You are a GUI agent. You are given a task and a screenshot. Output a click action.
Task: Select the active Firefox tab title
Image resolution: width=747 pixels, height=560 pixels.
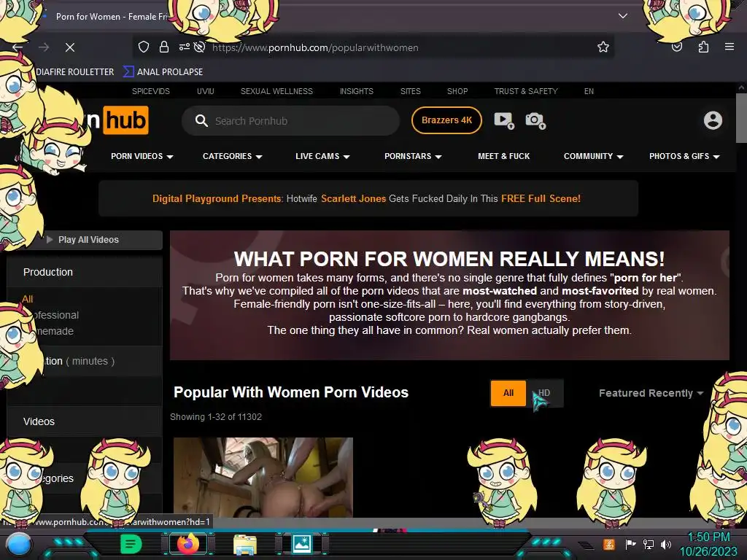pyautogui.click(x=112, y=16)
